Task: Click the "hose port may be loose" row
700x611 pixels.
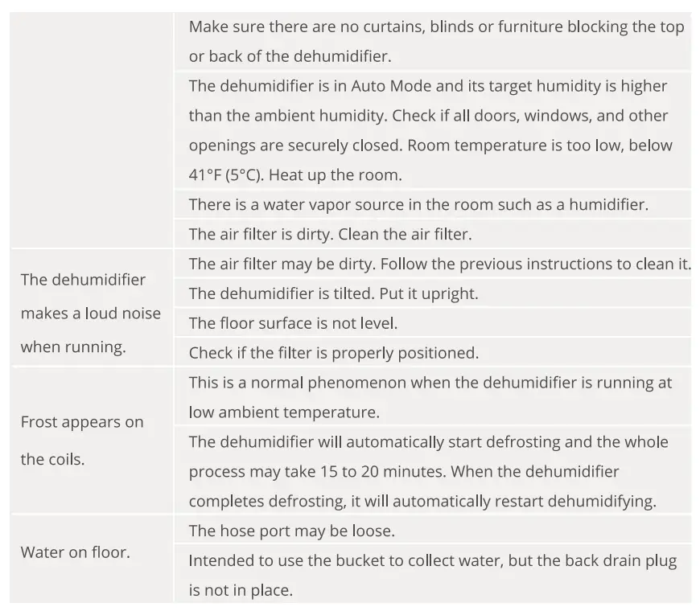Action: pyautogui.click(x=291, y=531)
